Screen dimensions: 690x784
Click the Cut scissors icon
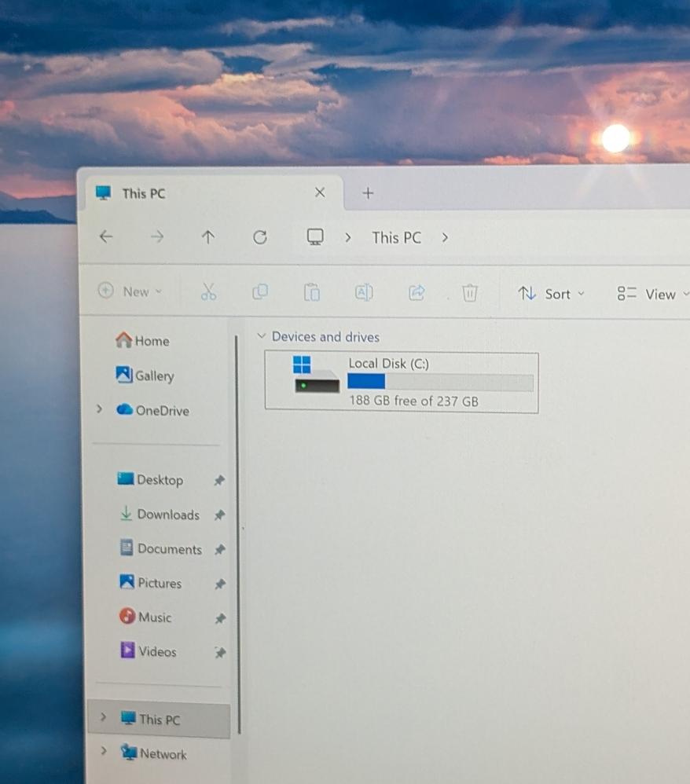pos(208,292)
